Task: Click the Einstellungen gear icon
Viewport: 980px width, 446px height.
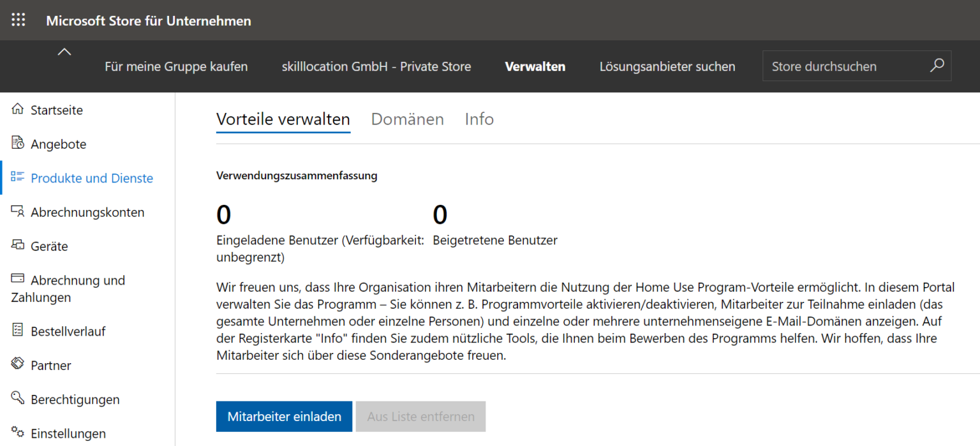Action: tap(18, 432)
